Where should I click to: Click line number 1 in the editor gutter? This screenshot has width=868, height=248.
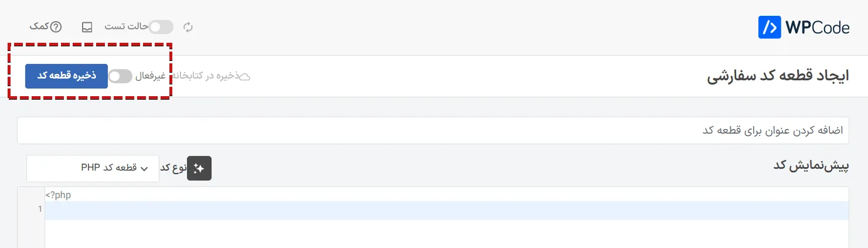(40, 209)
